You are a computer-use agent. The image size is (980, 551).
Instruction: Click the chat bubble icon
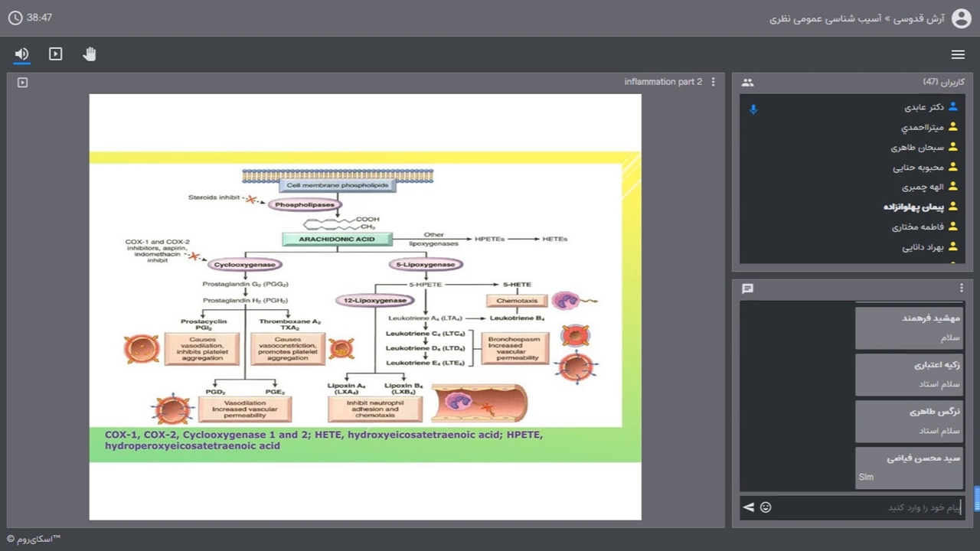(748, 289)
